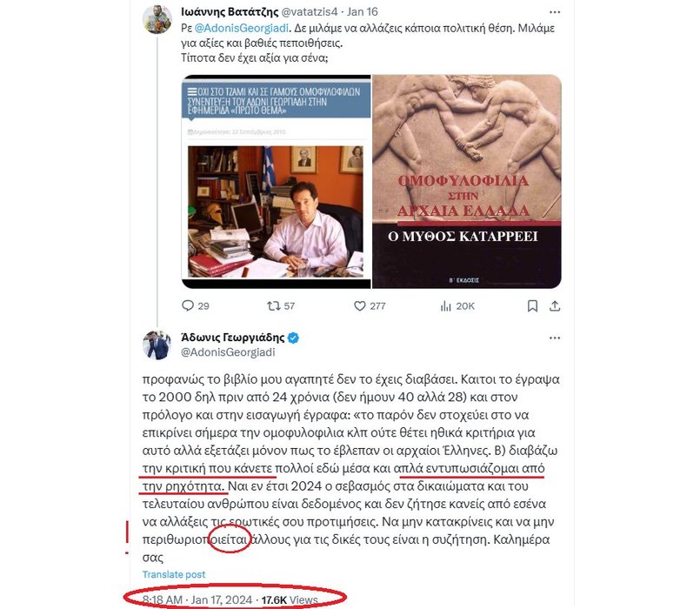
Task: Click the @AdonisGeorgiadi handle under the name
Action: [x=228, y=352]
